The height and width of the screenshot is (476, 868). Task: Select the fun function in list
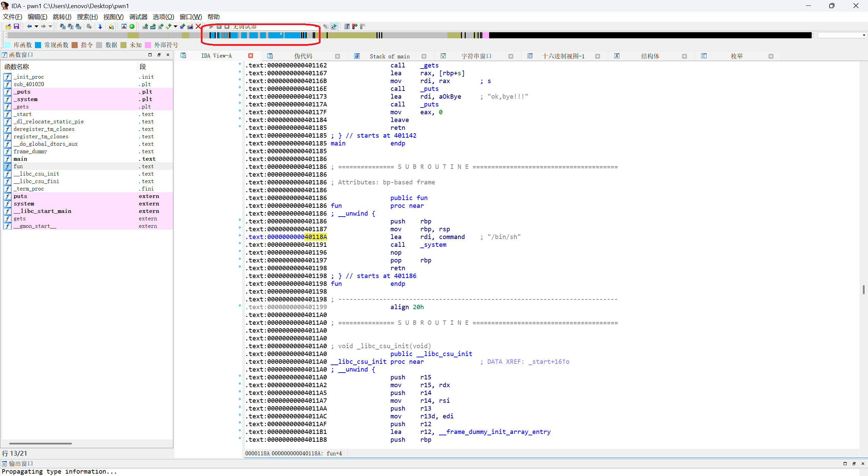[x=18, y=166]
